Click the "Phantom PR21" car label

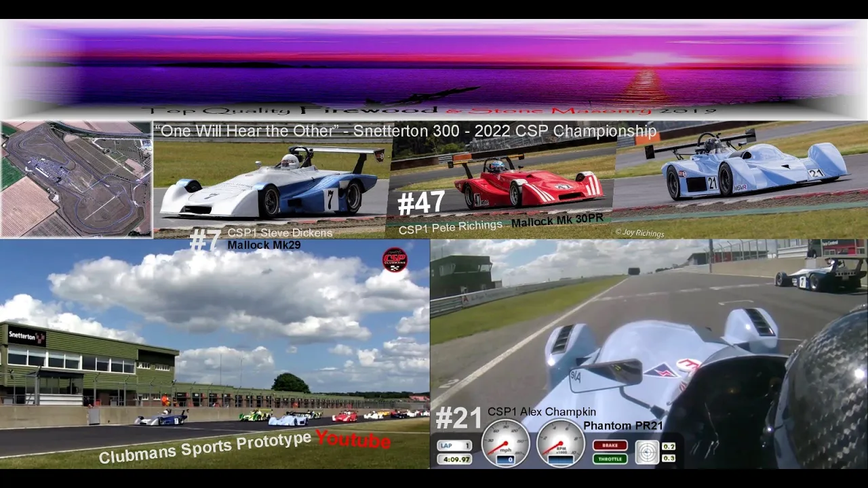click(x=623, y=426)
